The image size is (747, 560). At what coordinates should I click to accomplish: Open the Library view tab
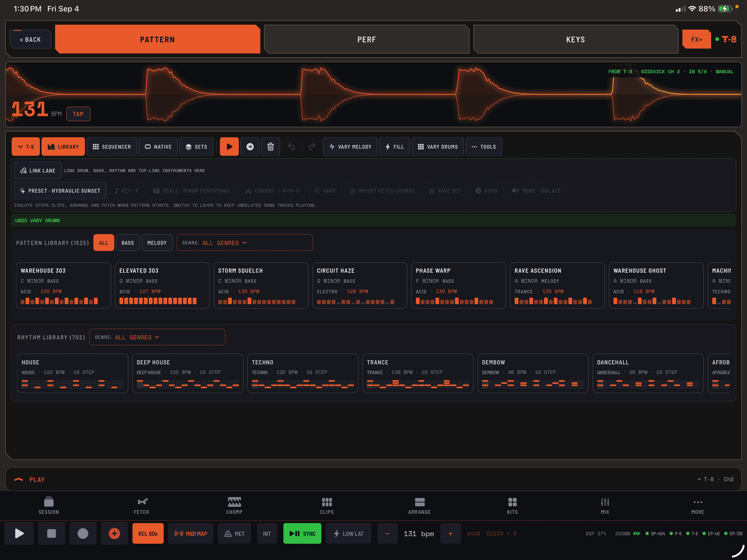(x=63, y=147)
